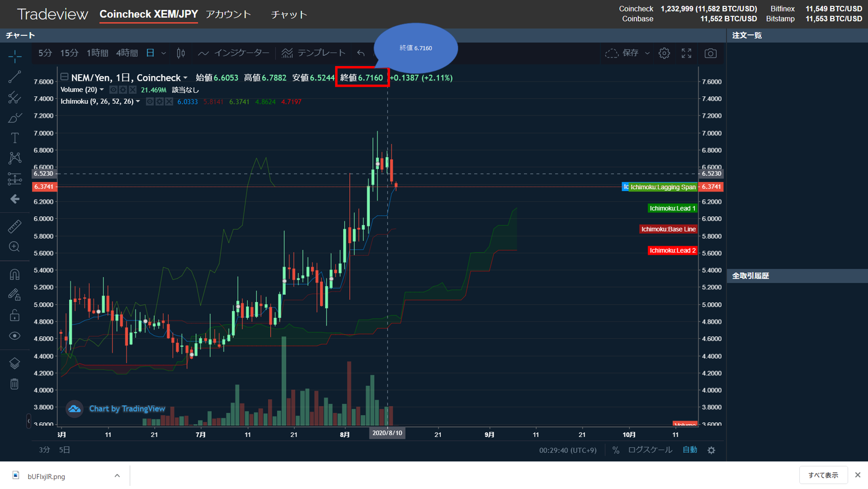Click the undo arrow in toolbar
The width and height of the screenshot is (868, 489).
tap(361, 53)
